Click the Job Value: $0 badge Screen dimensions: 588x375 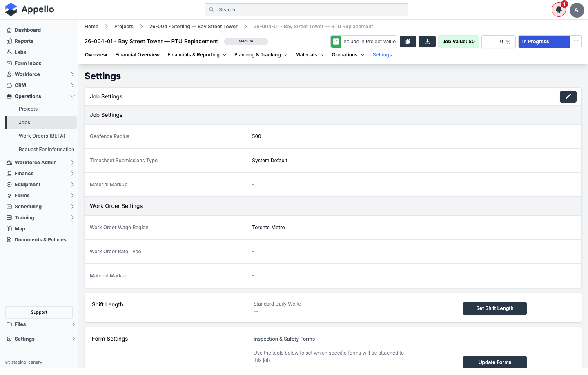[459, 42]
